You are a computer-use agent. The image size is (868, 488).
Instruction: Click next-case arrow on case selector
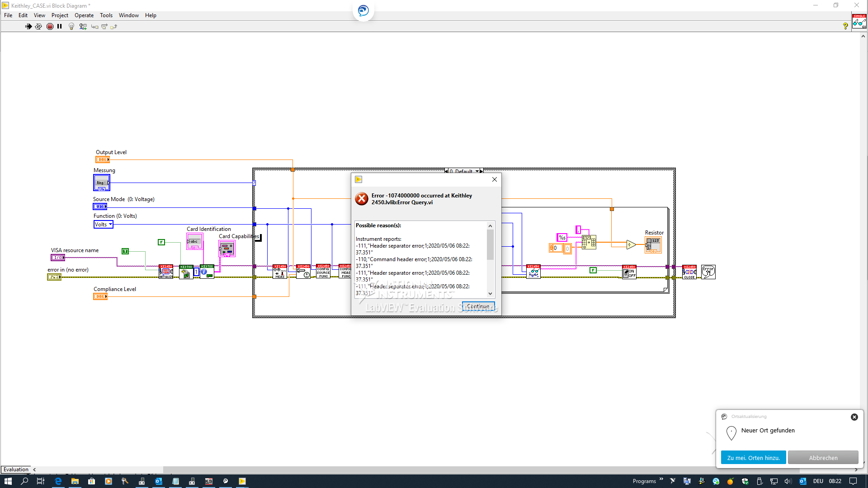click(x=481, y=171)
